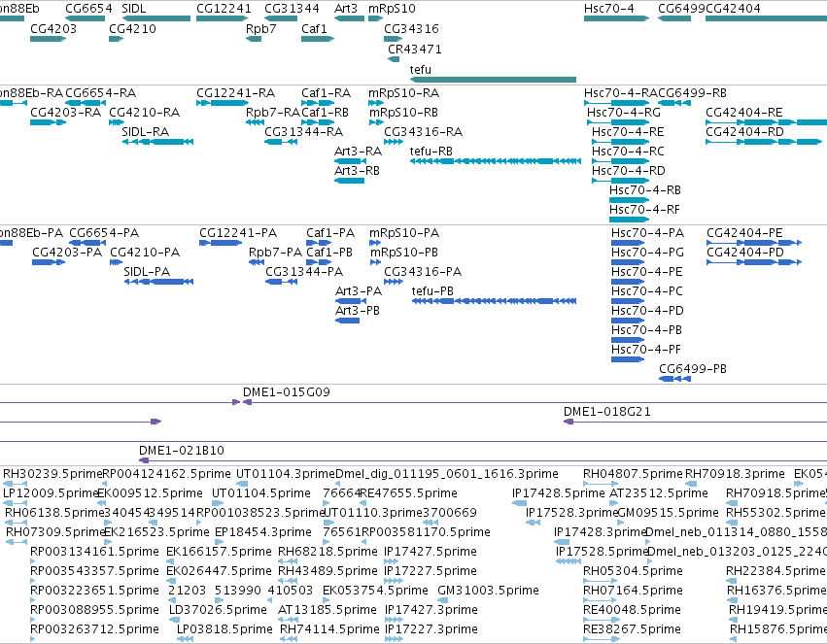
Task: Click the CG6499 gene label
Action: point(681,9)
